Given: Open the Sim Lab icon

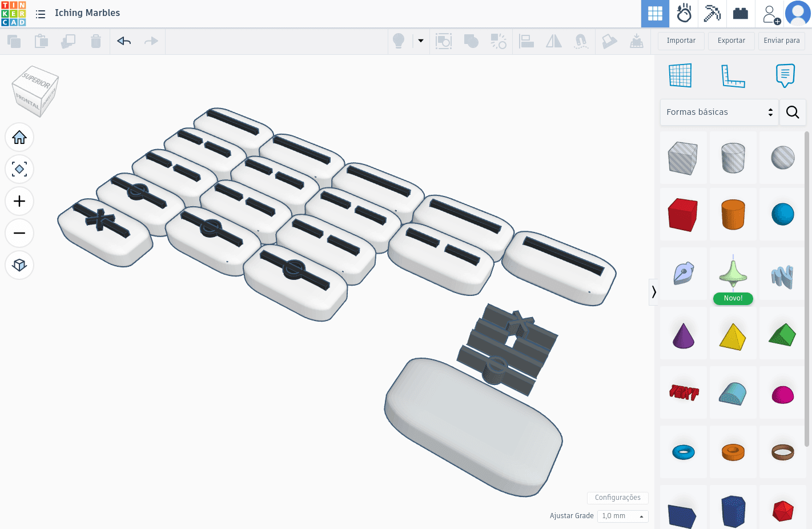Looking at the screenshot, I should pyautogui.click(x=684, y=14).
